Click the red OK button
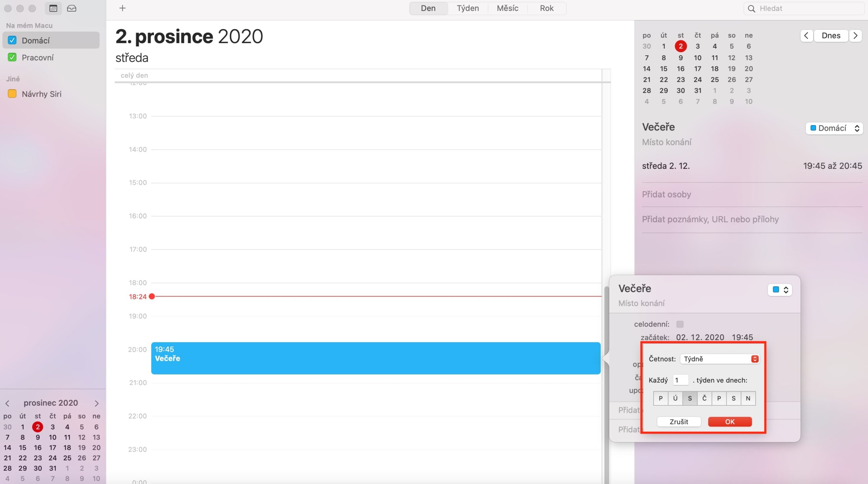The height and width of the screenshot is (484, 868). [x=730, y=422]
